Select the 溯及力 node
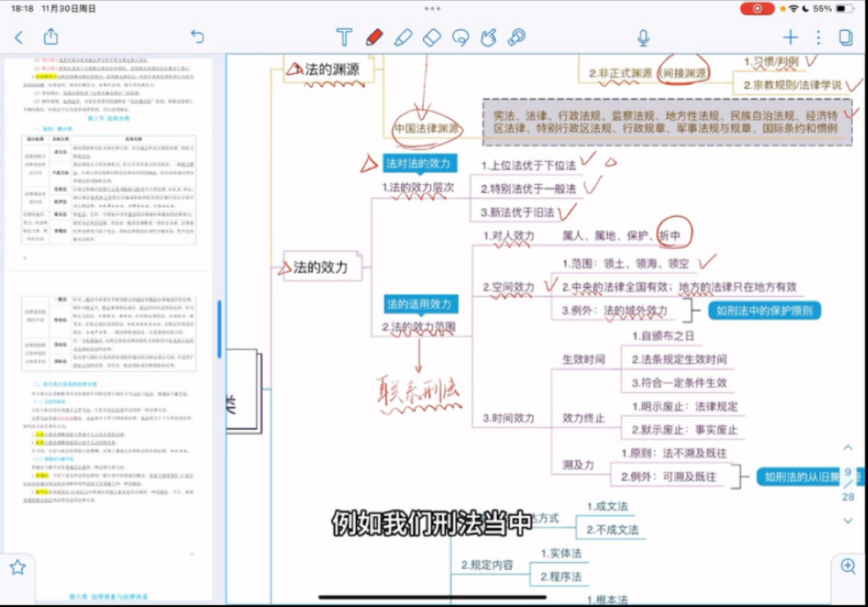 point(578,465)
